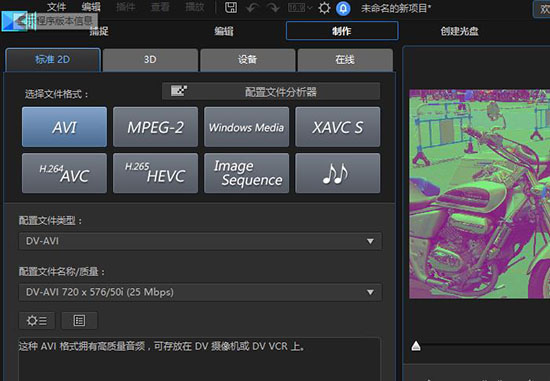Image resolution: width=550 pixels, height=381 pixels.
Task: Open the 配置文件分析器 button
Action: (x=271, y=92)
